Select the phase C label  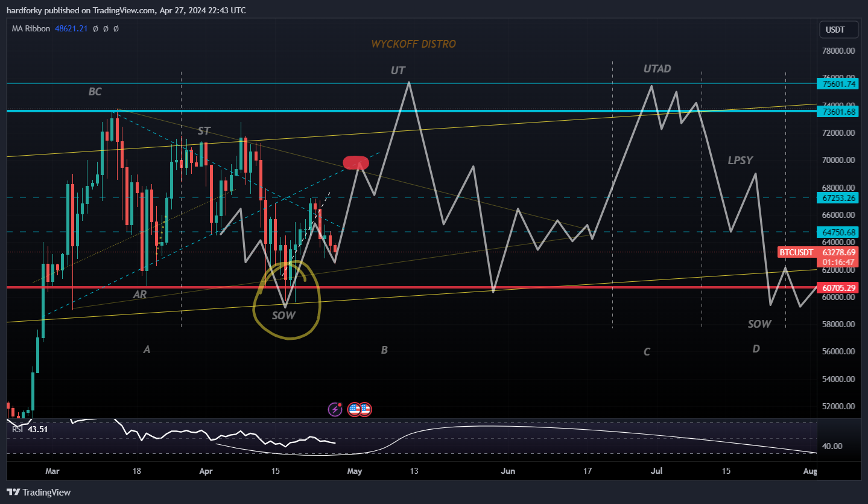[x=647, y=352]
